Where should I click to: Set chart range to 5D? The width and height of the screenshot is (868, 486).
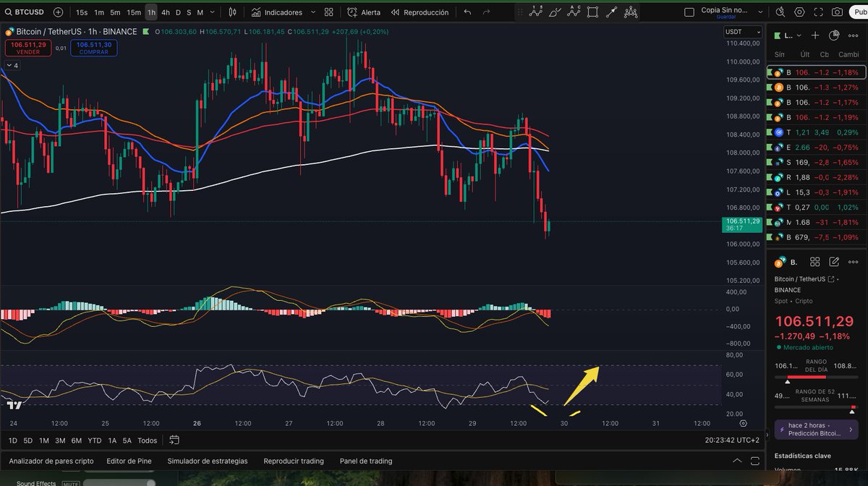(x=28, y=440)
